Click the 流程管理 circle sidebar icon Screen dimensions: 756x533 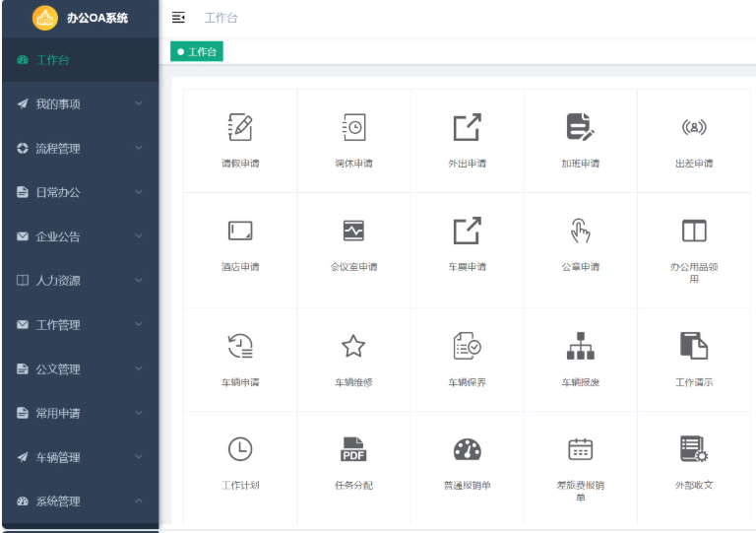(x=23, y=148)
